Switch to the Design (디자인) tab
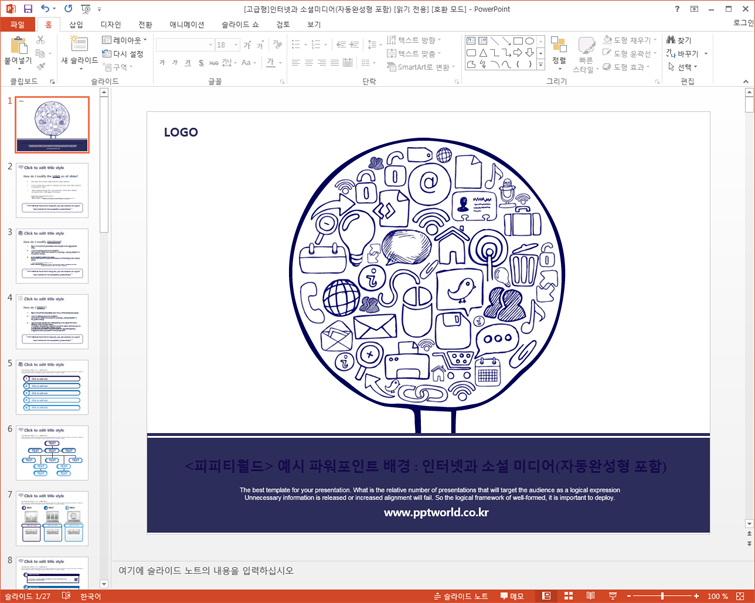 [x=111, y=24]
